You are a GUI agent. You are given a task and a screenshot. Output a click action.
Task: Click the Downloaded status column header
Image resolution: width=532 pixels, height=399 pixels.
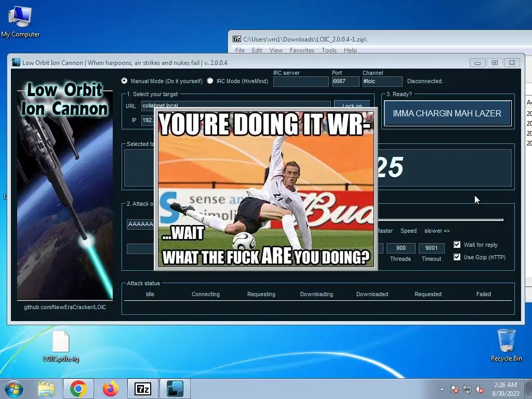coord(372,294)
